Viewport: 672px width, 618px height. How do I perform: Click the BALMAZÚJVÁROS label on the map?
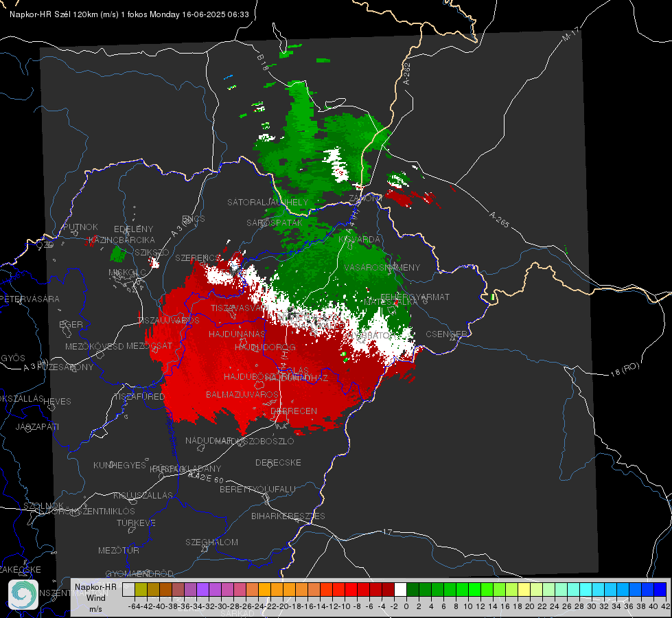point(242,394)
